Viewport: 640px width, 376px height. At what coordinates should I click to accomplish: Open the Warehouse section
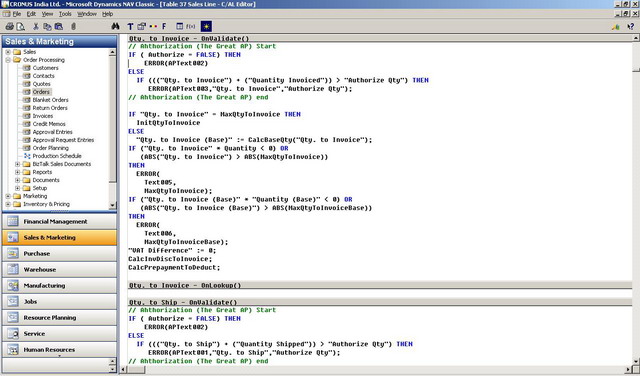59,269
